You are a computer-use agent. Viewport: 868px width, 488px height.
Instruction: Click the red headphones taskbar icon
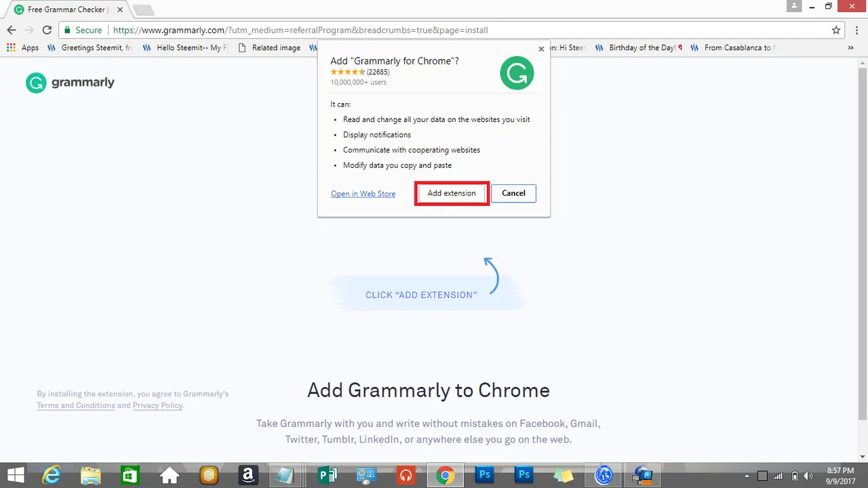406,475
